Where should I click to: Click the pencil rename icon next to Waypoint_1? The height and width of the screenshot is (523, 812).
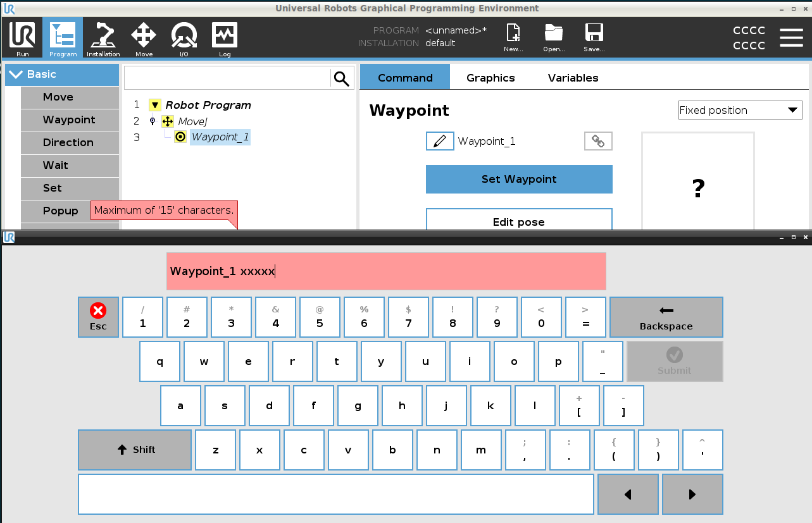coord(440,141)
